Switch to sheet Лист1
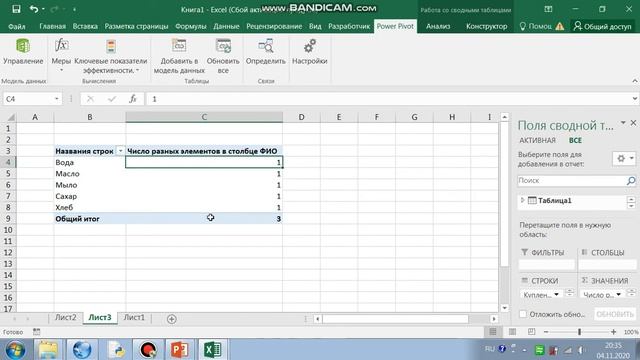640x360 pixels. 134,318
